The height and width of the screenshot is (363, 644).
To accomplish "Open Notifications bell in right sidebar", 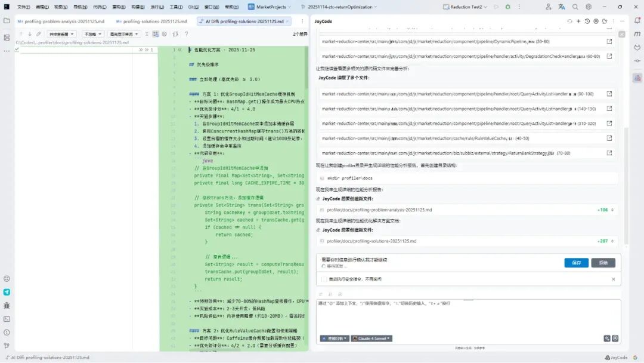I will tap(637, 20).
